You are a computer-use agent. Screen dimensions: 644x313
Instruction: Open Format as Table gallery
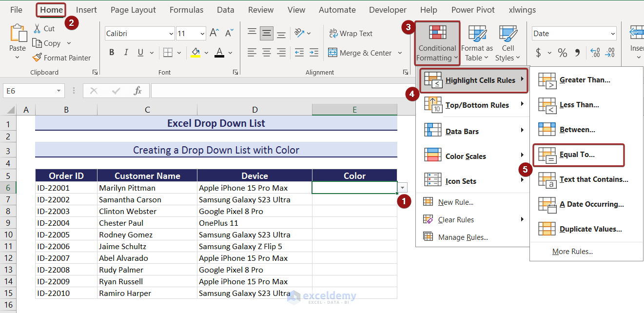pyautogui.click(x=477, y=43)
